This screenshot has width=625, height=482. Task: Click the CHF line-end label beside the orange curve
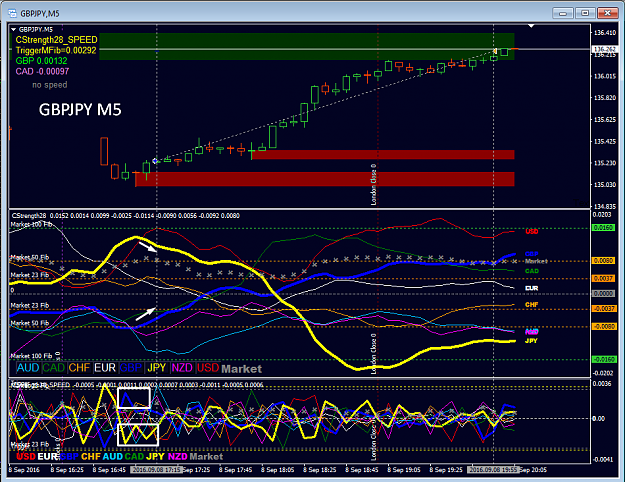[x=532, y=305]
